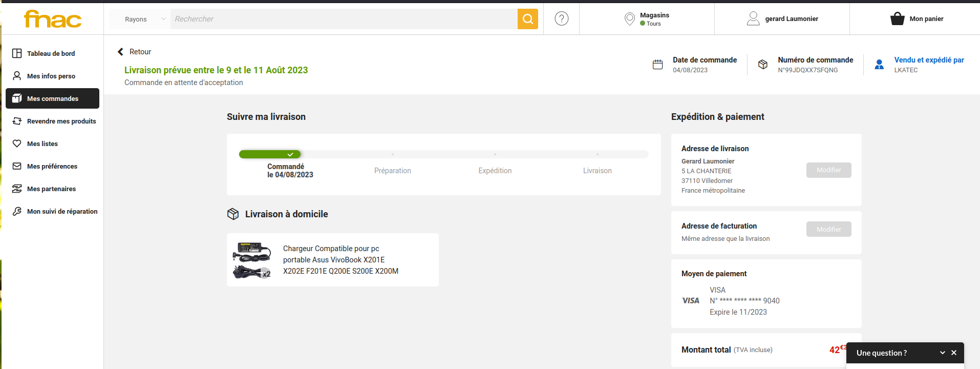This screenshot has height=369, width=980.
Task: Open the 'Vendu et expédié par' link
Action: click(929, 60)
